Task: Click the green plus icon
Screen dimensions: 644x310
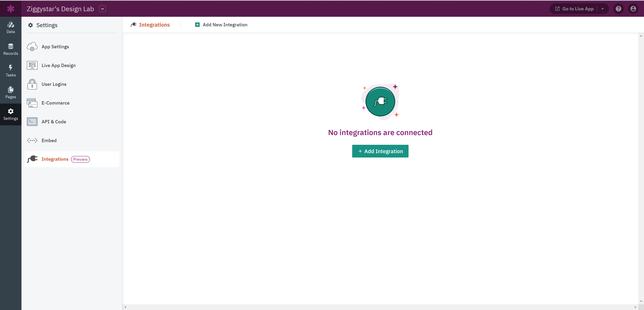Action: [x=197, y=24]
